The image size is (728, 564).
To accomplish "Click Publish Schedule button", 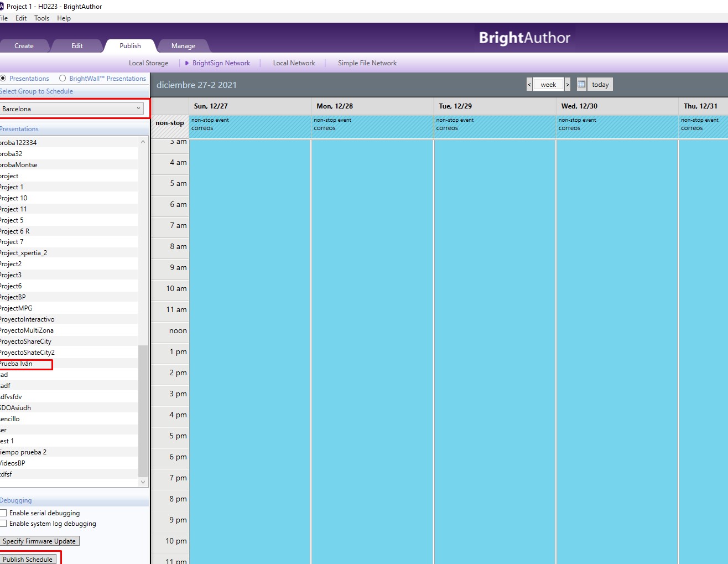I will (x=28, y=559).
